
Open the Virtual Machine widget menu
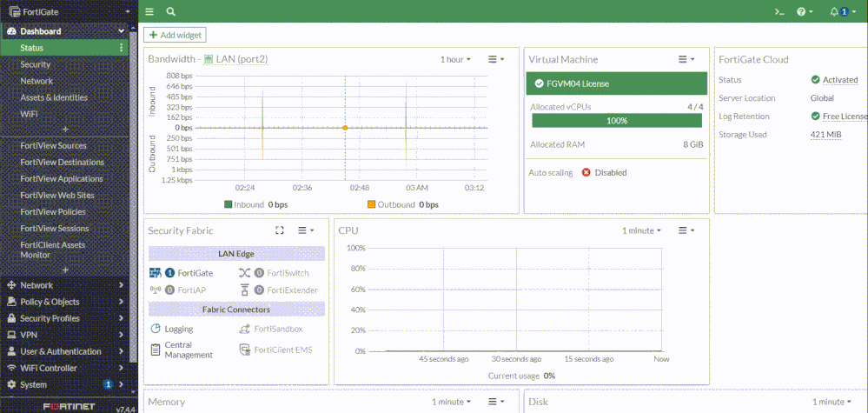tap(686, 59)
